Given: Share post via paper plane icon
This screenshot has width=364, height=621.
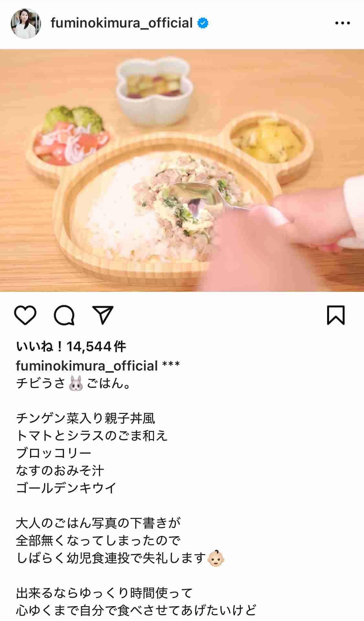Looking at the screenshot, I should tap(103, 315).
